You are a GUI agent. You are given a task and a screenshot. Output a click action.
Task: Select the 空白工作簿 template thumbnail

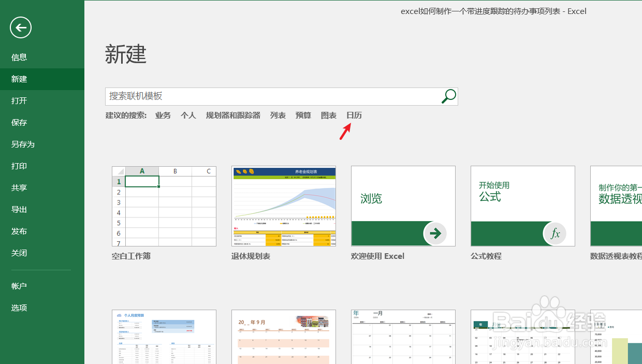(164, 206)
